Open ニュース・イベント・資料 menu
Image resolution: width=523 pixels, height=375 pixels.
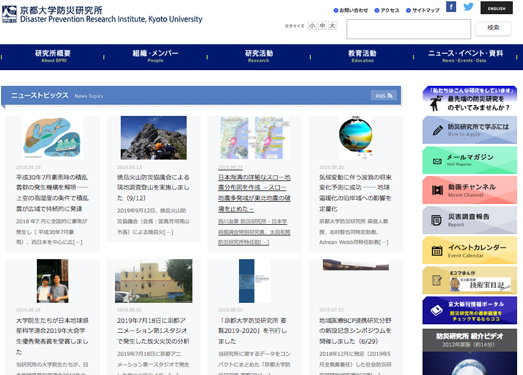click(x=465, y=56)
